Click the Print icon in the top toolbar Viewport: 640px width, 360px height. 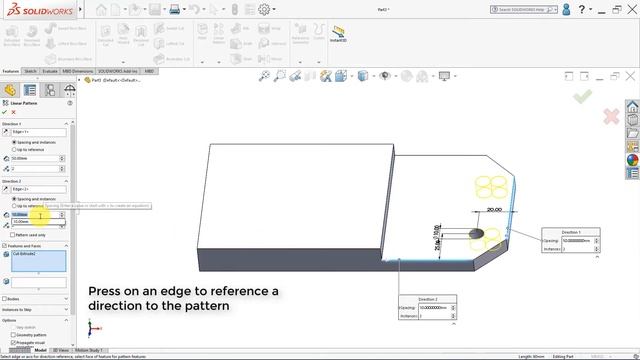[x=175, y=9]
